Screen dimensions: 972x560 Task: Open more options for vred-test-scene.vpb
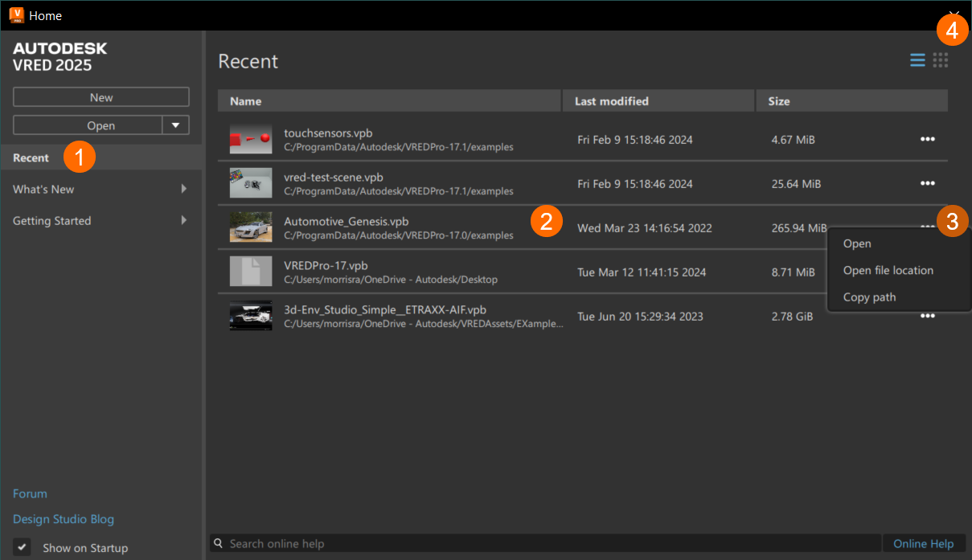click(x=927, y=183)
